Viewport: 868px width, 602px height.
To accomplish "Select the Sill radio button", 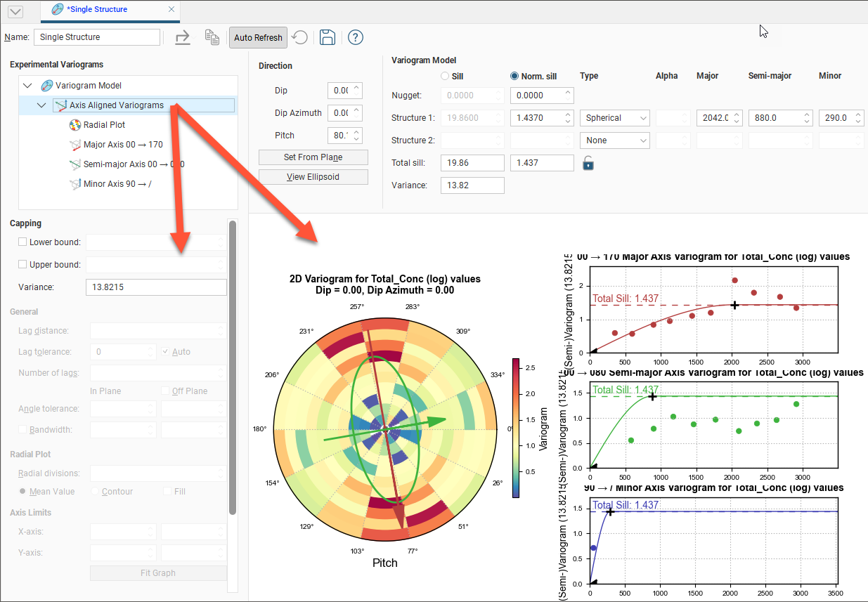I will coord(444,76).
